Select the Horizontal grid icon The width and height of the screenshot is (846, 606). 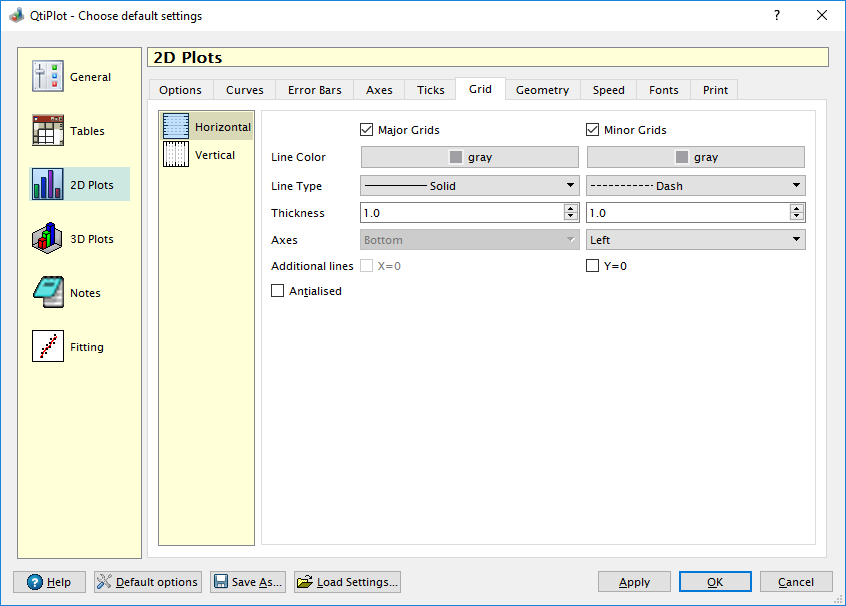click(176, 127)
